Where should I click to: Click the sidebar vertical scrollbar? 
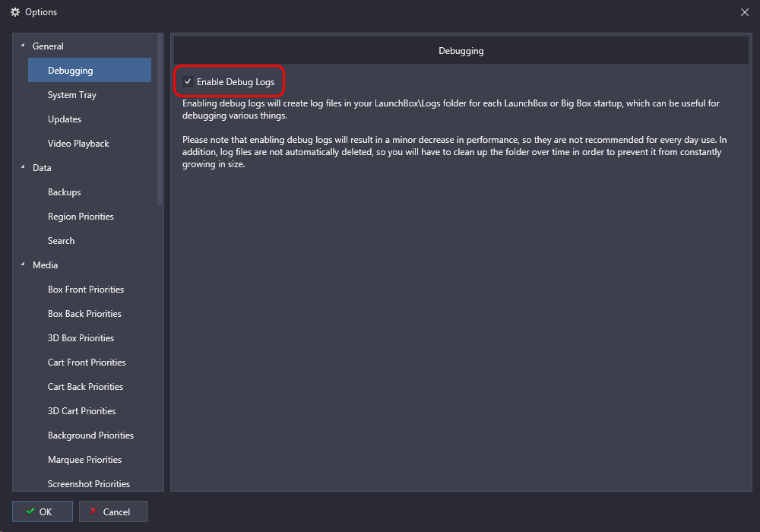160,120
